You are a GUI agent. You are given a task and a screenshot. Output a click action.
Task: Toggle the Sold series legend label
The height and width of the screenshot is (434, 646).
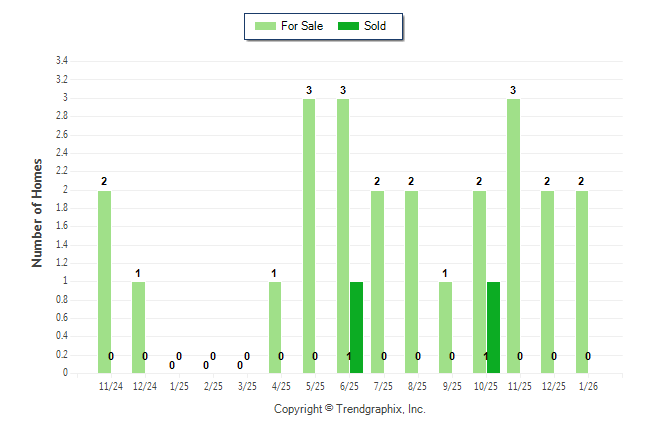pyautogui.click(x=375, y=26)
